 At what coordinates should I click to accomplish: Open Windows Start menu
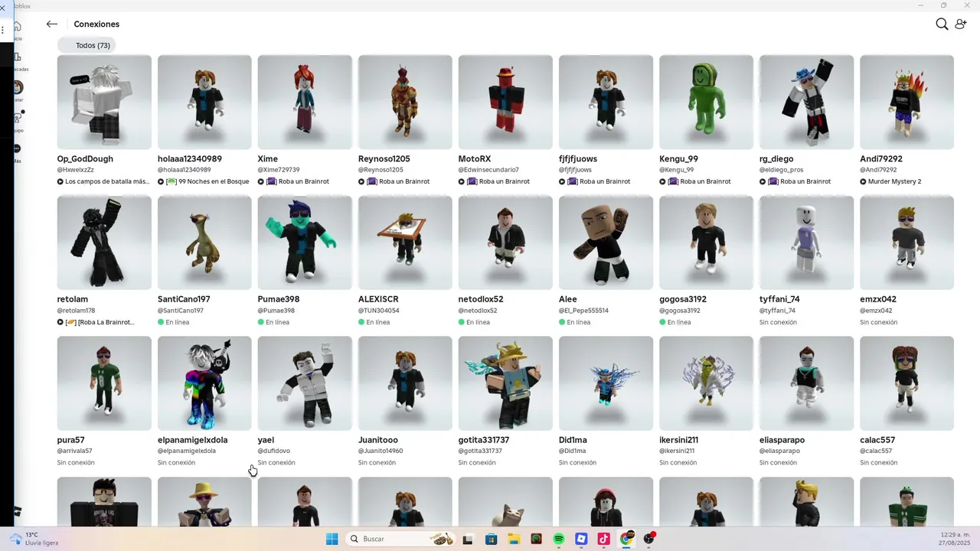(332, 539)
